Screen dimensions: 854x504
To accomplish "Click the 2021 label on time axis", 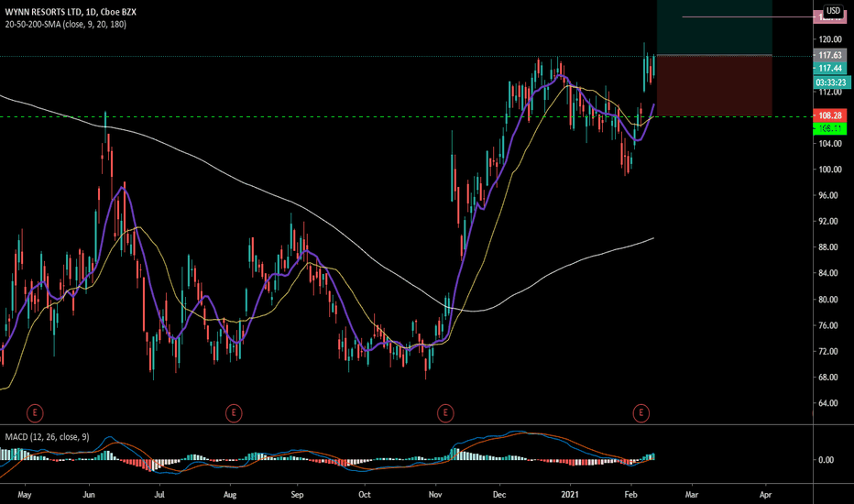I will 570,495.
